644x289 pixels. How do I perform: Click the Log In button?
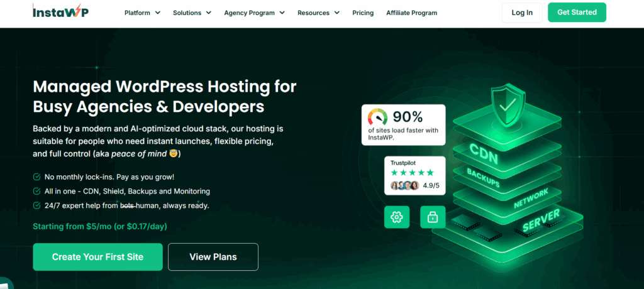coord(522,13)
